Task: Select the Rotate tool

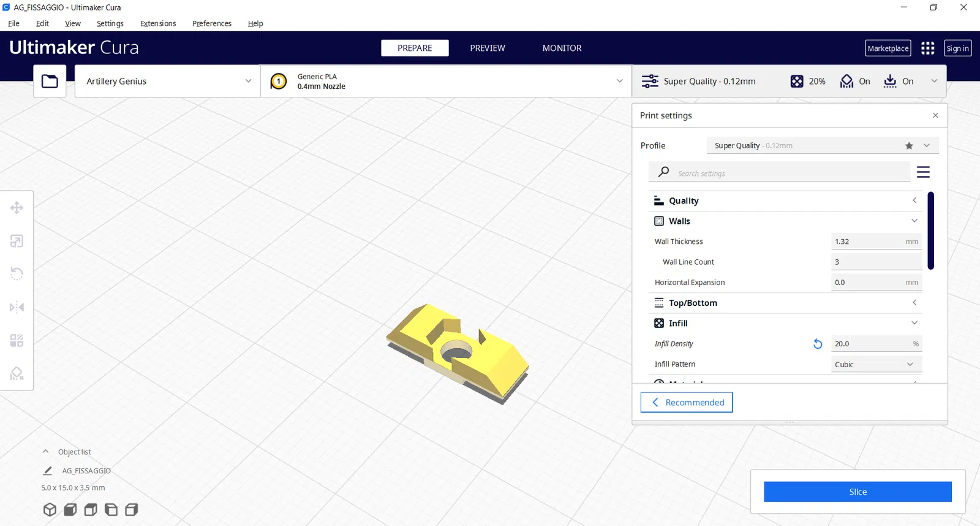Action: coord(17,273)
